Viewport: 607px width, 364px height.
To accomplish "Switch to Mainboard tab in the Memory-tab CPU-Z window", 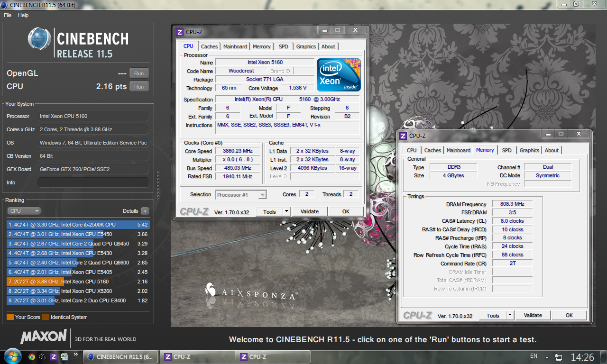I will (459, 150).
